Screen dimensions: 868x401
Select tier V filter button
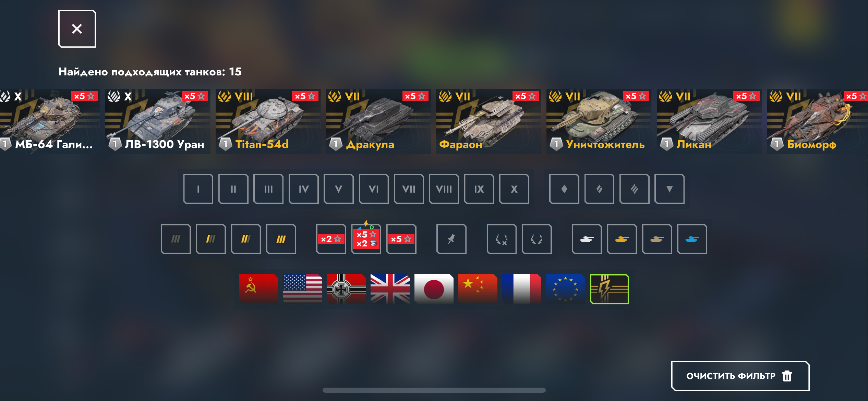338,189
